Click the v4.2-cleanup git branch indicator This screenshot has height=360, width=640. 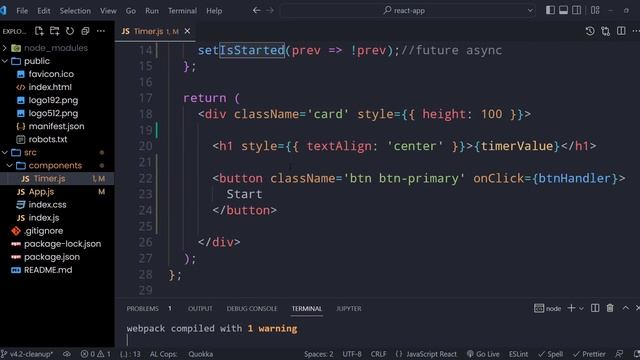[x=27, y=354]
